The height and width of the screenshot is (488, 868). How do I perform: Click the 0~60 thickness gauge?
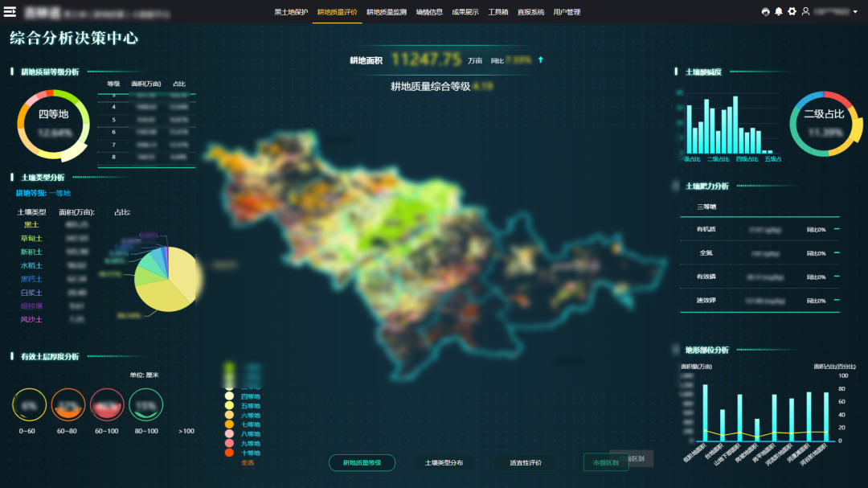tap(29, 405)
